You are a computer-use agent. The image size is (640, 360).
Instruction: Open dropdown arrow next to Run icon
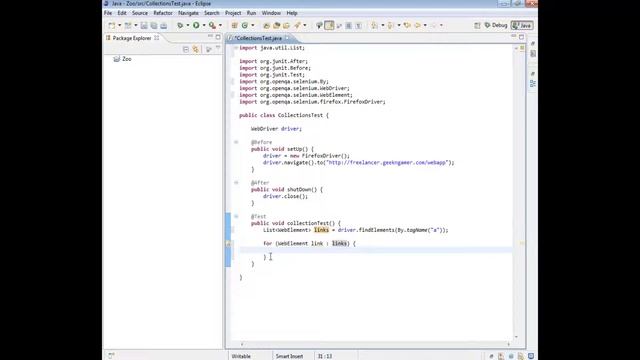pyautogui.click(x=204, y=25)
